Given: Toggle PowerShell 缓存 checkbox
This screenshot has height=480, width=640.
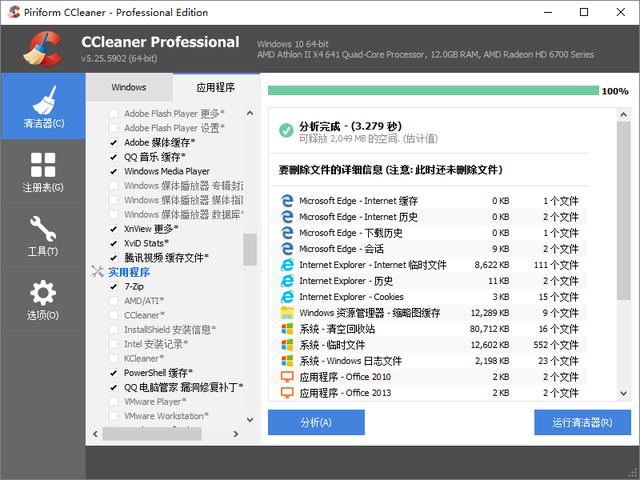Looking at the screenshot, I should (113, 373).
